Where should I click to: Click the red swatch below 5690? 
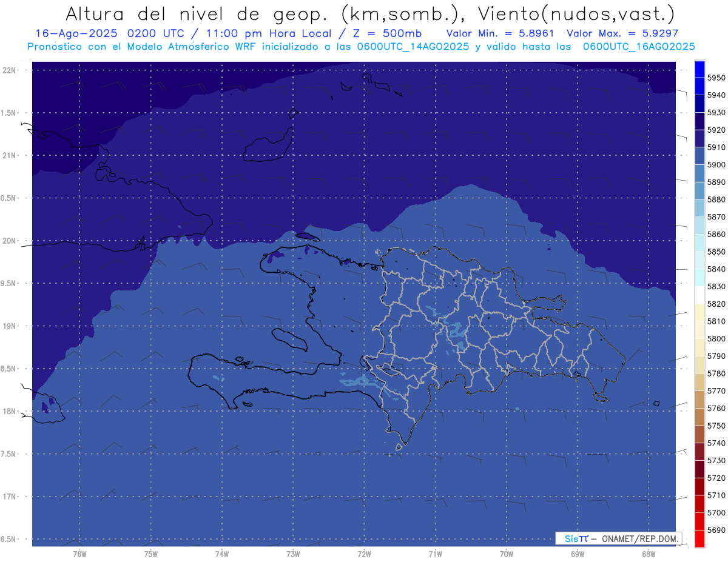tap(699, 538)
